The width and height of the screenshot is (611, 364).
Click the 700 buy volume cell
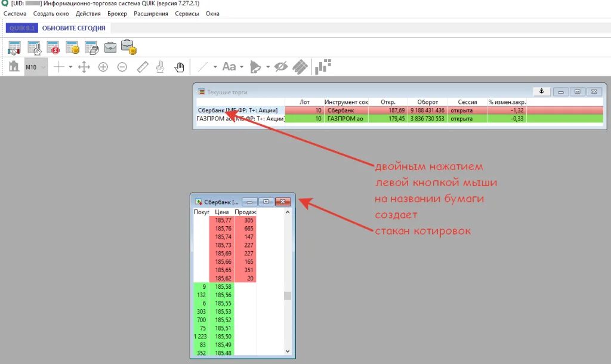(201, 320)
